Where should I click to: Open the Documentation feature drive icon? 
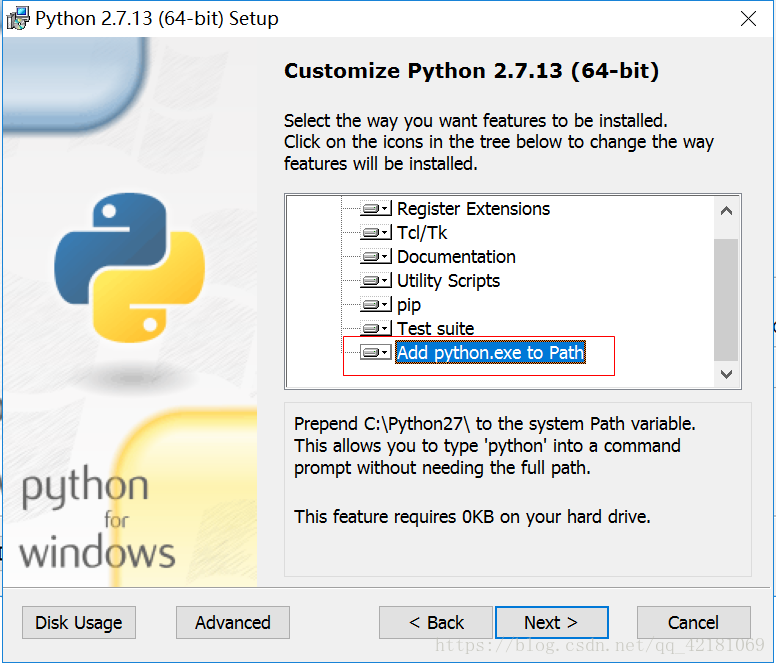[376, 256]
